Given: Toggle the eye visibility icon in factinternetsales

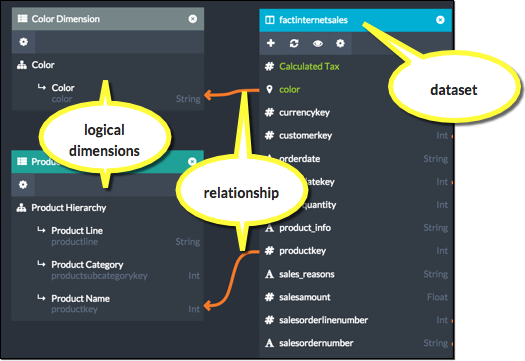Looking at the screenshot, I should pos(317,44).
